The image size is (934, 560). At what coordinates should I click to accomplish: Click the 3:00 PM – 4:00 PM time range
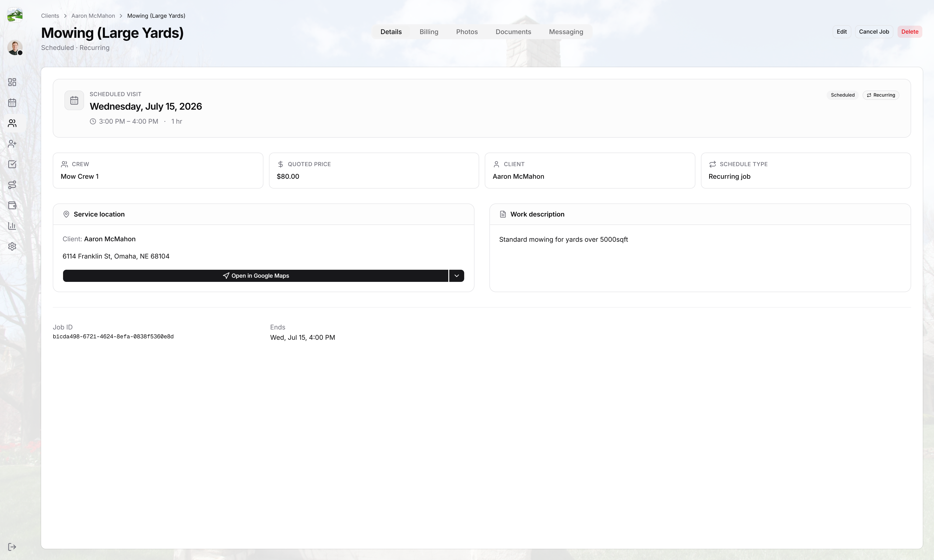point(129,122)
